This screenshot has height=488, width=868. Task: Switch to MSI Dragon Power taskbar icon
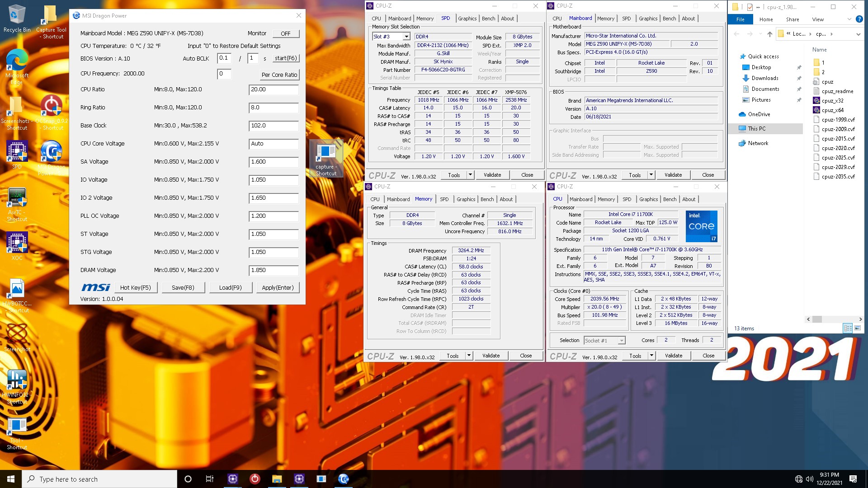[x=343, y=479]
